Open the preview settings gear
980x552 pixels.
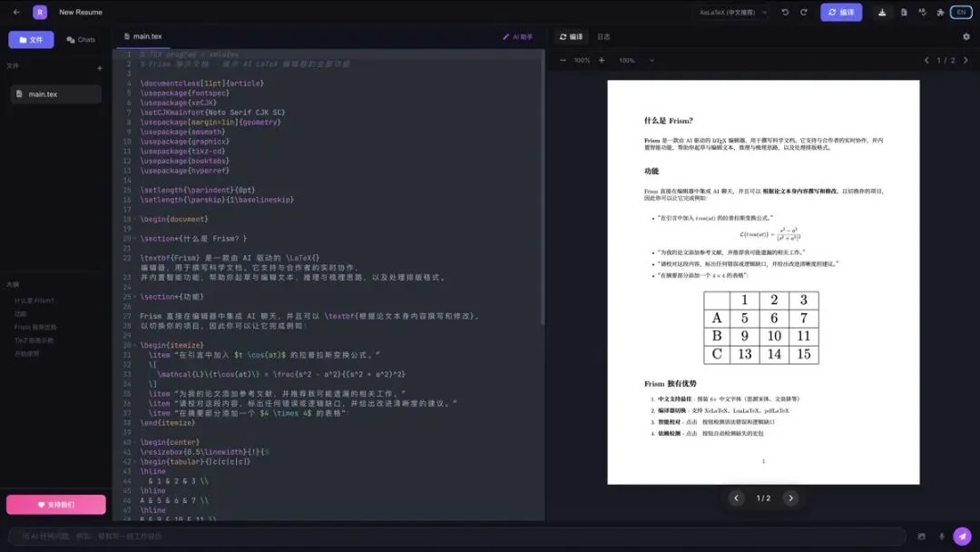(966, 36)
